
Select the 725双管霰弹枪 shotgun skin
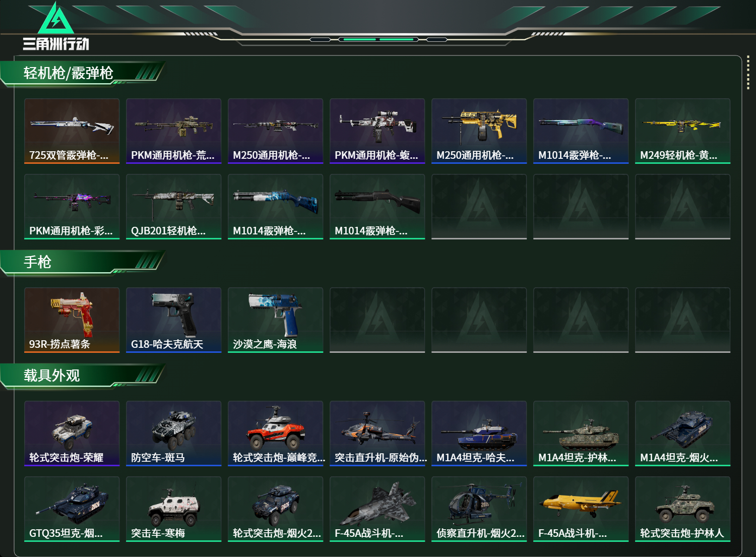(x=72, y=131)
